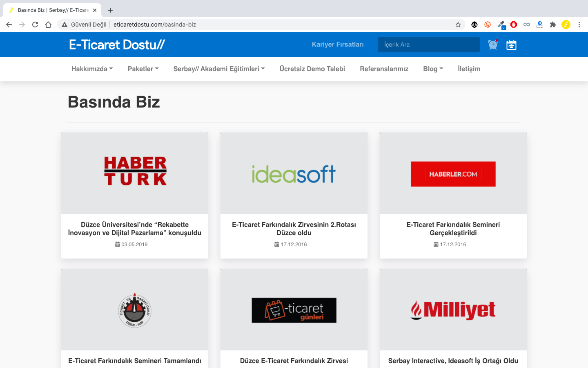
Task: Go to the browser home icon
Action: [x=48, y=25]
